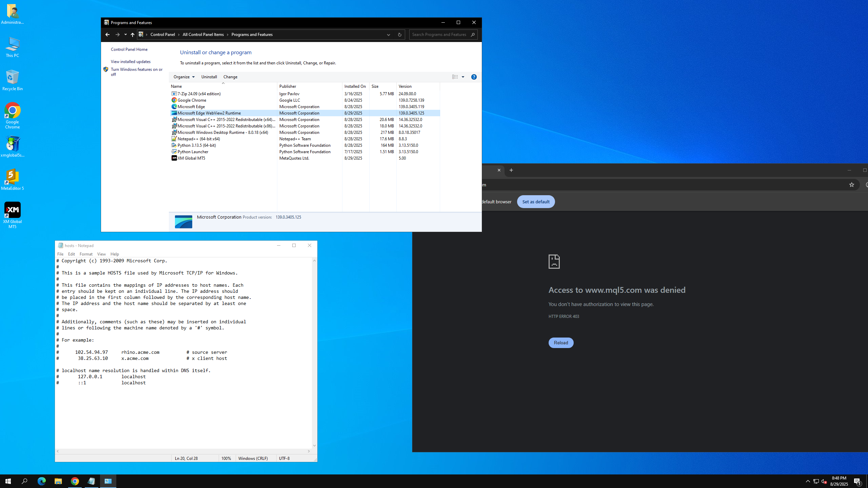Open the Edit menu in Notepad
Viewport: 868px width, 488px height.
pos(71,254)
